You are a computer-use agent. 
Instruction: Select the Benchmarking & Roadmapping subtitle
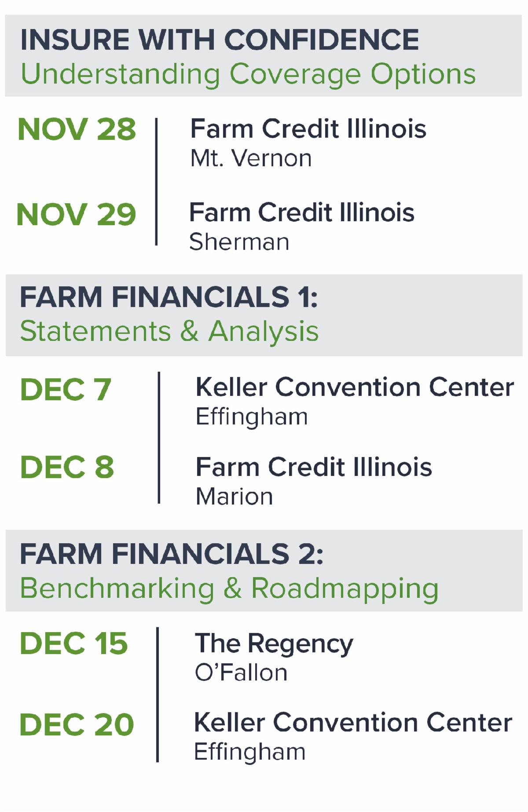click(229, 588)
